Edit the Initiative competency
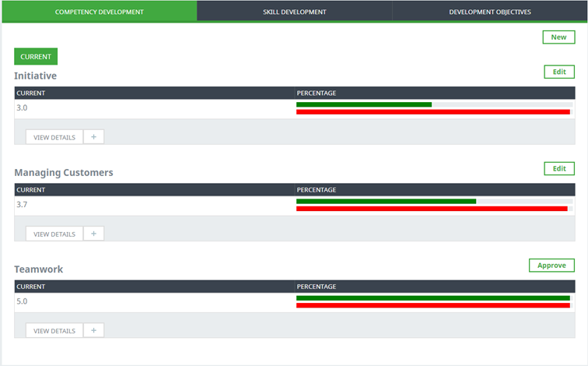 [x=558, y=72]
